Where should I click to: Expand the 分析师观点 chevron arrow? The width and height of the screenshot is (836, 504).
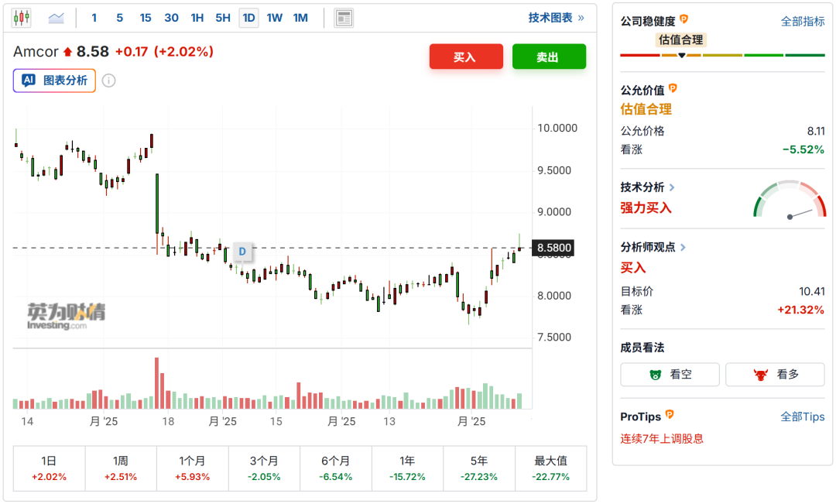[683, 247]
